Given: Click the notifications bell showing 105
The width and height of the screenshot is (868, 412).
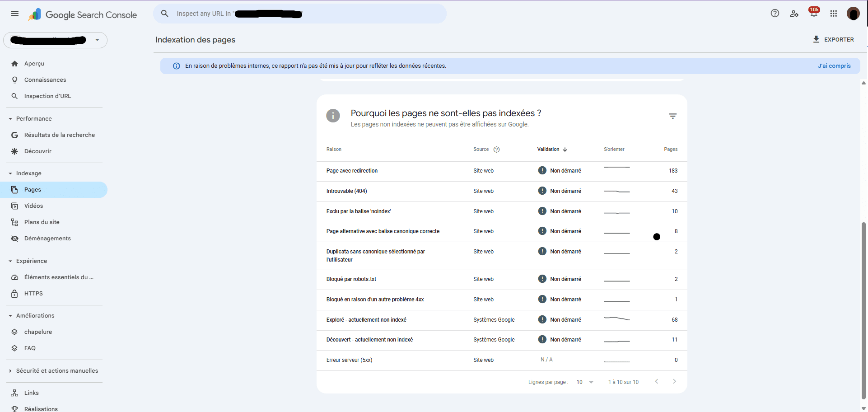Looking at the screenshot, I should click(x=813, y=14).
